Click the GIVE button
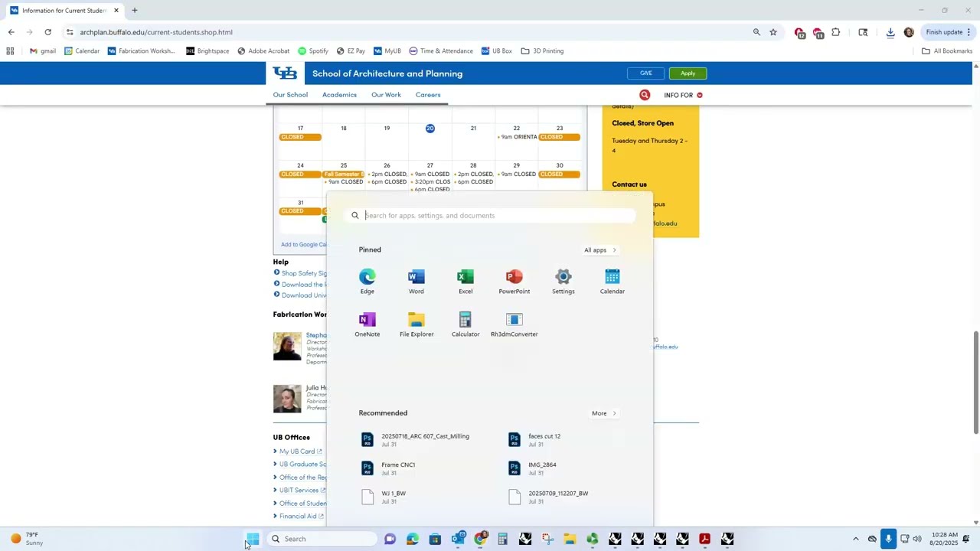 645,73
